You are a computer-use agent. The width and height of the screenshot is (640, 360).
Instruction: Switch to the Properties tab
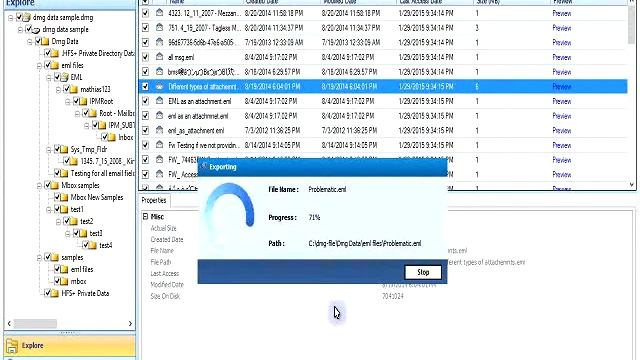point(154,200)
